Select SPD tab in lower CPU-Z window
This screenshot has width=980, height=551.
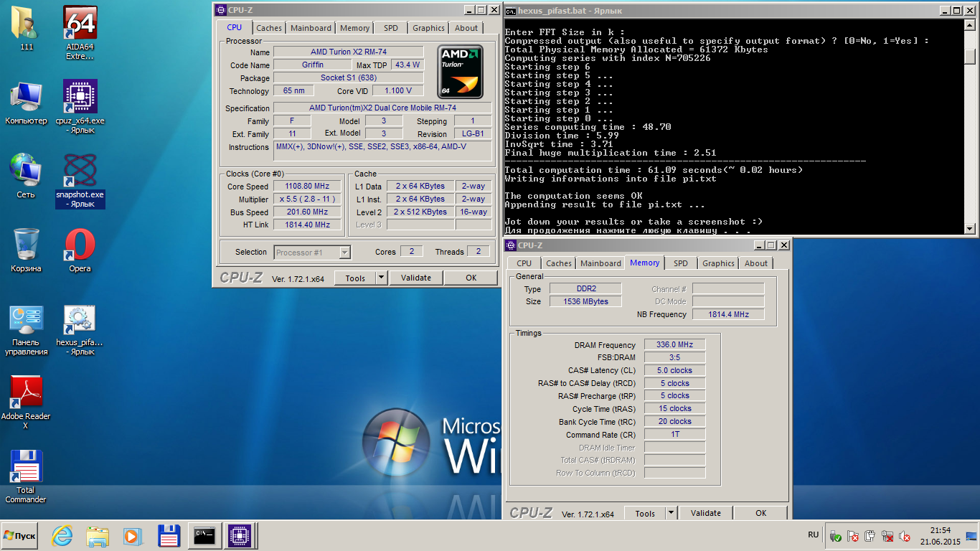coord(681,263)
